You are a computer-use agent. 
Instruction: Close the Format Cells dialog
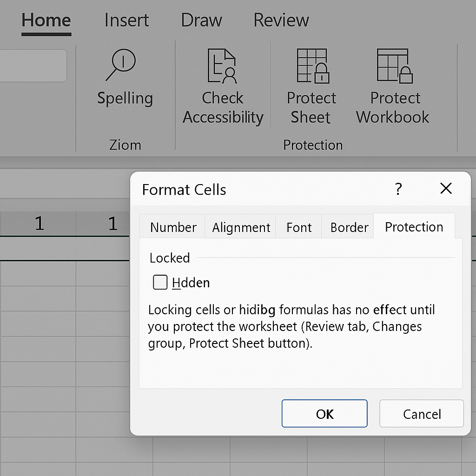pos(446,189)
